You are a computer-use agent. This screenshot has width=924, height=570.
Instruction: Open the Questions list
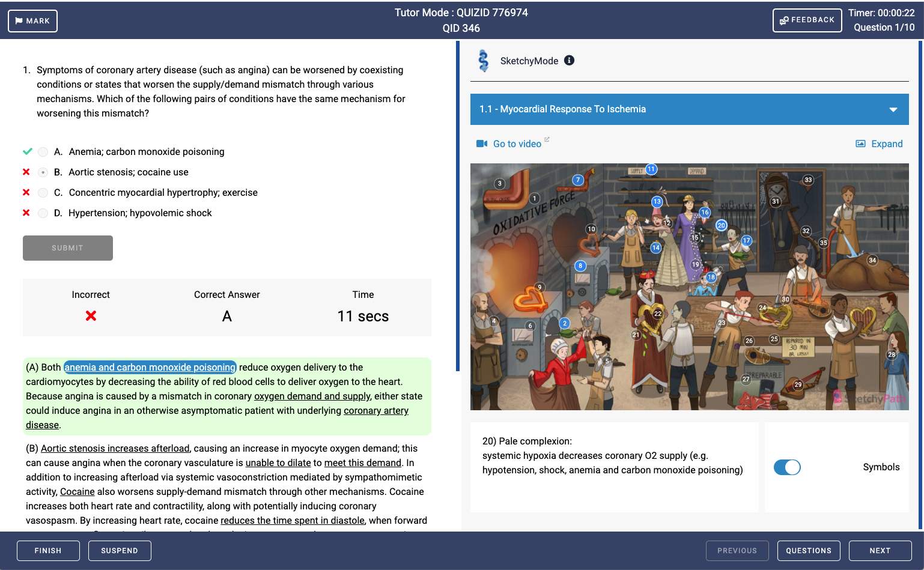pyautogui.click(x=808, y=551)
